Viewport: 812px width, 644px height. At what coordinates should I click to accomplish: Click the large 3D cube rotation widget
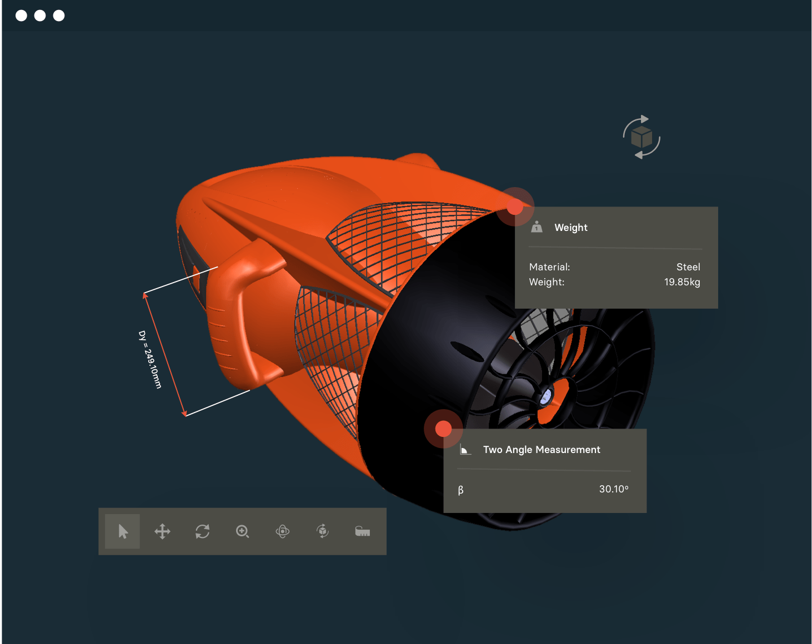click(x=641, y=137)
